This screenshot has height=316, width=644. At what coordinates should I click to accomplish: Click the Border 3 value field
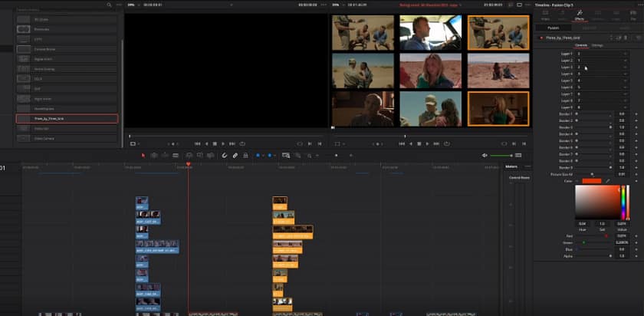(x=622, y=127)
